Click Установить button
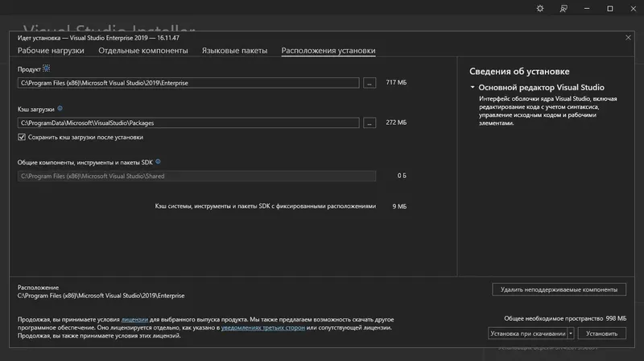Viewport: 644px width, 361px height. (601, 334)
